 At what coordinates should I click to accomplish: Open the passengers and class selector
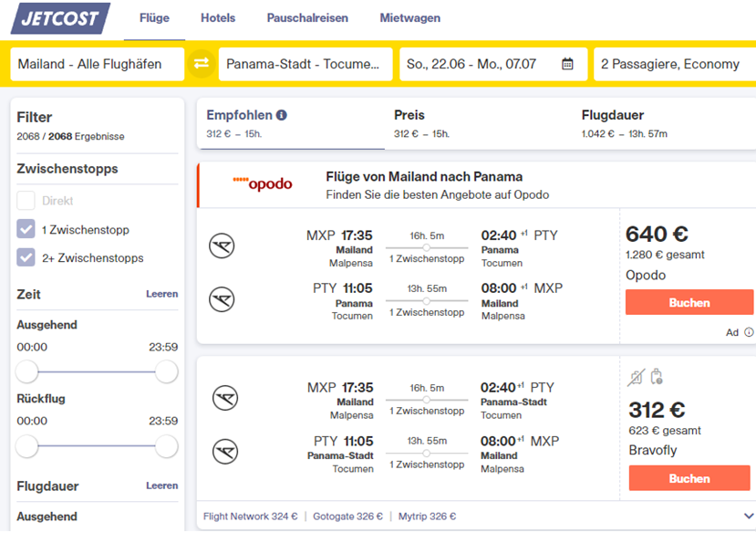coord(675,64)
